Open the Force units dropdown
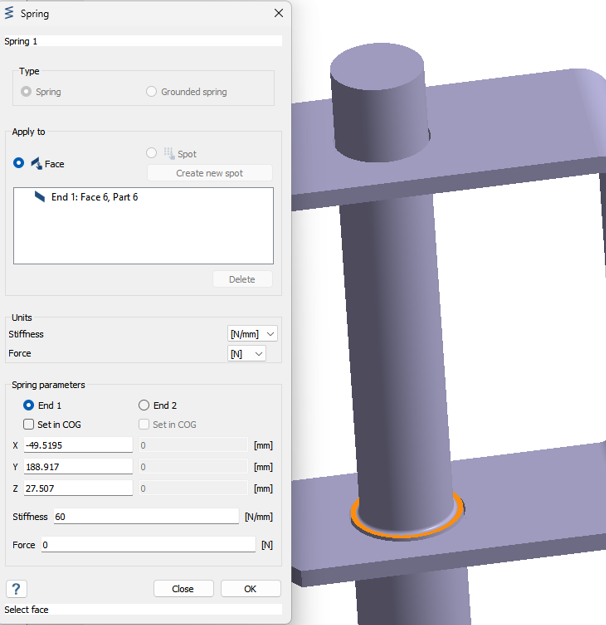 coord(247,354)
